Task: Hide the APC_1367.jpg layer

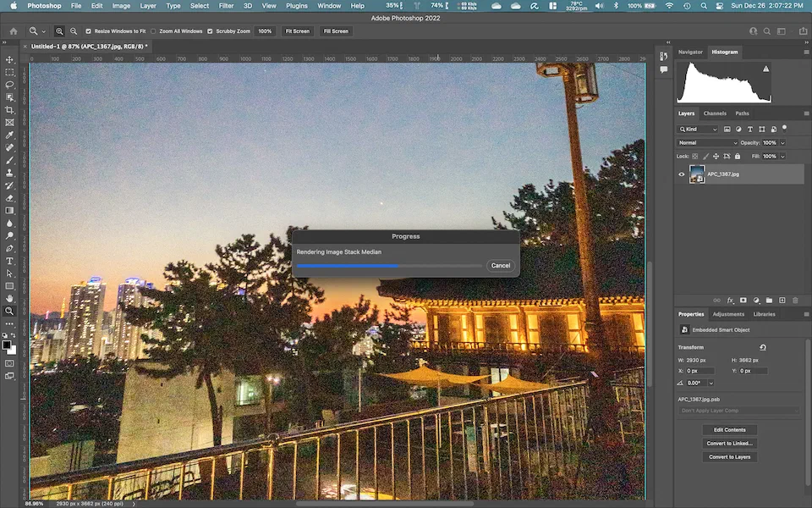Action: click(682, 174)
